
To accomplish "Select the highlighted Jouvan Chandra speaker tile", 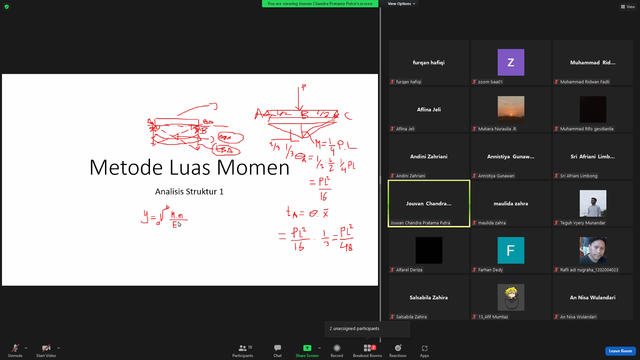I will 429,203.
